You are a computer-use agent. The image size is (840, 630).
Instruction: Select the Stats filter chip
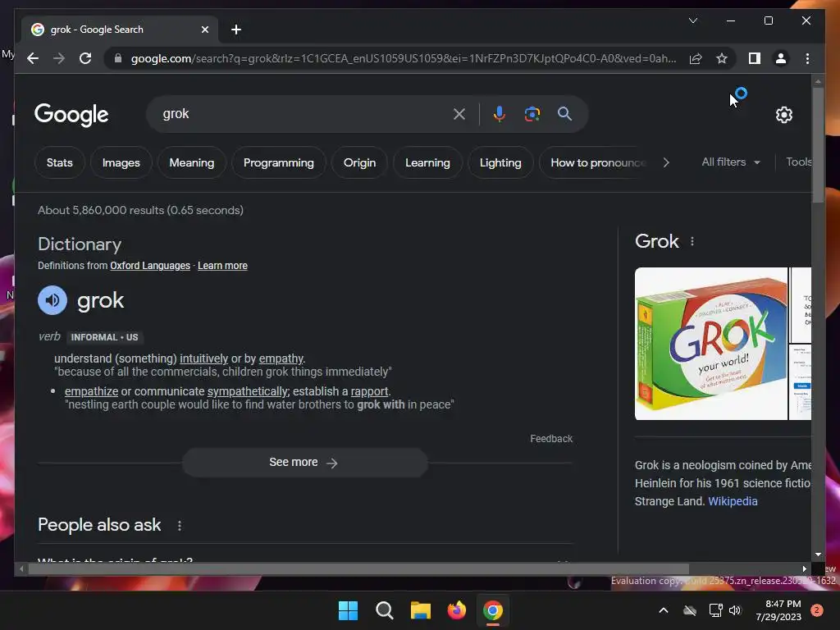pos(59,162)
